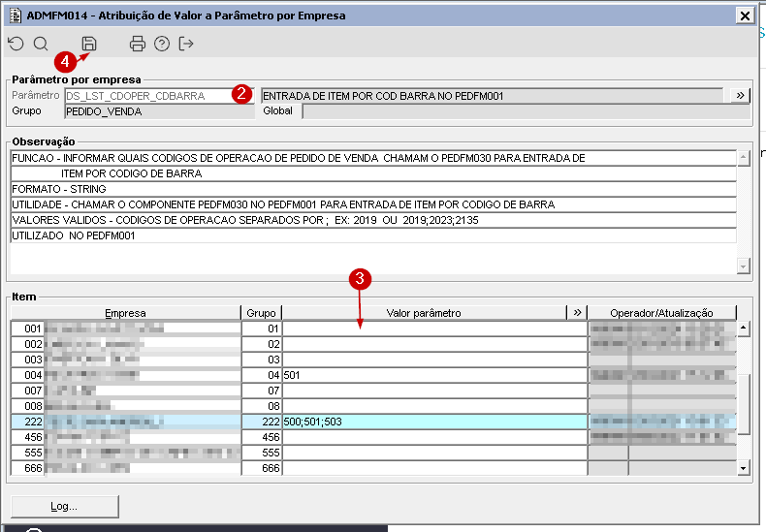Expand the parameter description chevron button
The image size is (766, 532).
pyautogui.click(x=740, y=96)
